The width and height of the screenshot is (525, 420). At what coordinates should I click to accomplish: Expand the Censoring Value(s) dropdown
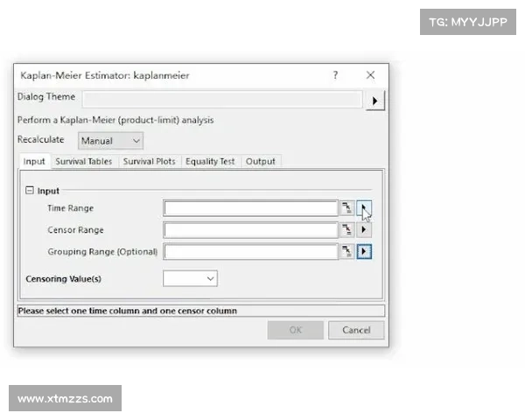191,278
